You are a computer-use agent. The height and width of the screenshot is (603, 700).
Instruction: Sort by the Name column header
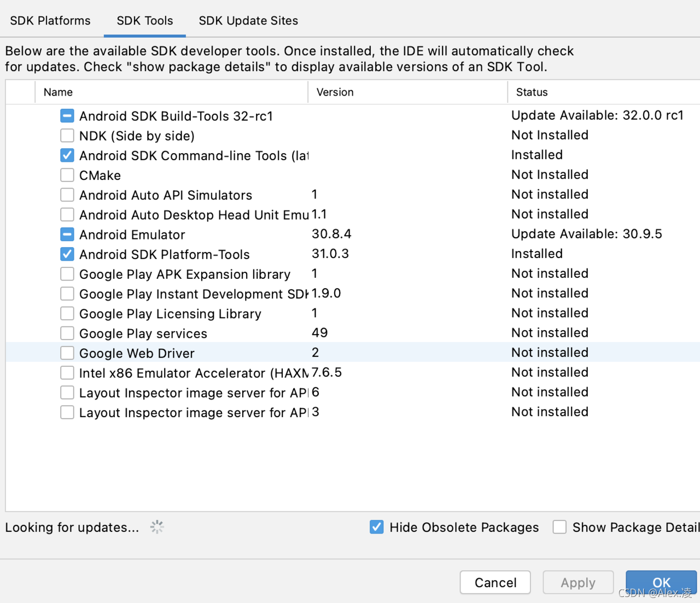pyautogui.click(x=172, y=92)
